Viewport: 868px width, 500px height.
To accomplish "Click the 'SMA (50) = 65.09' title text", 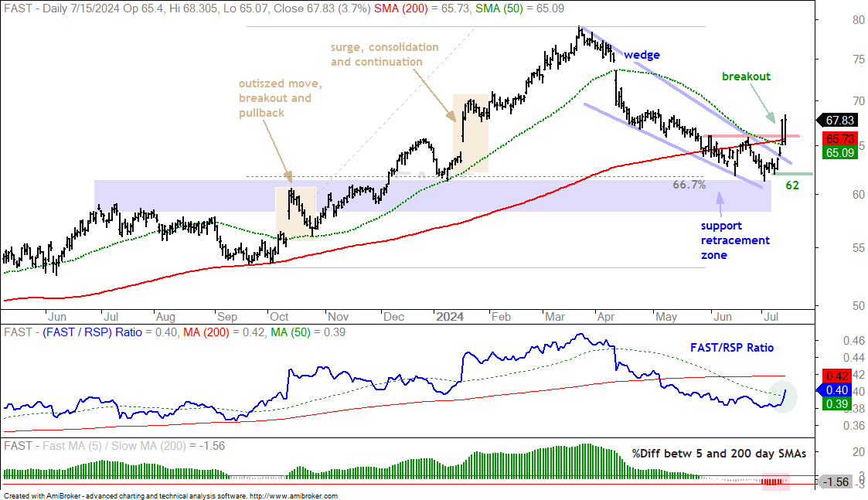I will [x=519, y=9].
